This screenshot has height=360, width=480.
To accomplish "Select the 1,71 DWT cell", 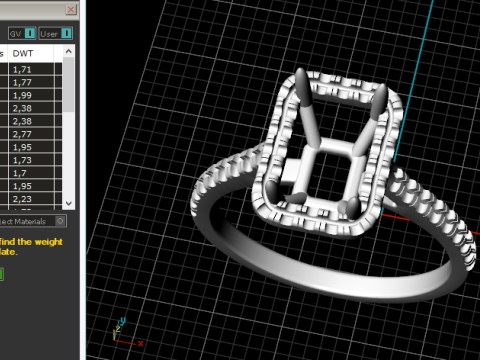I will (31, 69).
